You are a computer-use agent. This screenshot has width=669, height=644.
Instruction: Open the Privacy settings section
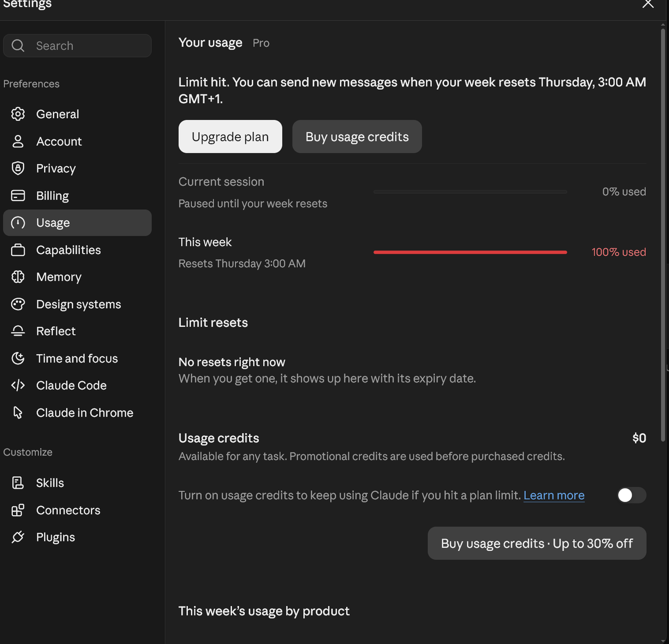click(77, 168)
